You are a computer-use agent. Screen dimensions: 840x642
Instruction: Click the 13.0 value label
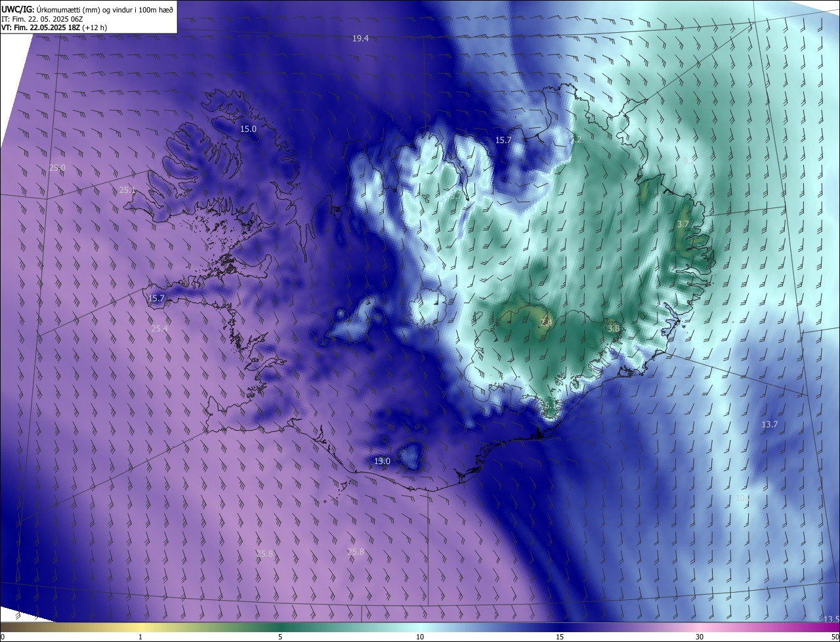(x=382, y=461)
